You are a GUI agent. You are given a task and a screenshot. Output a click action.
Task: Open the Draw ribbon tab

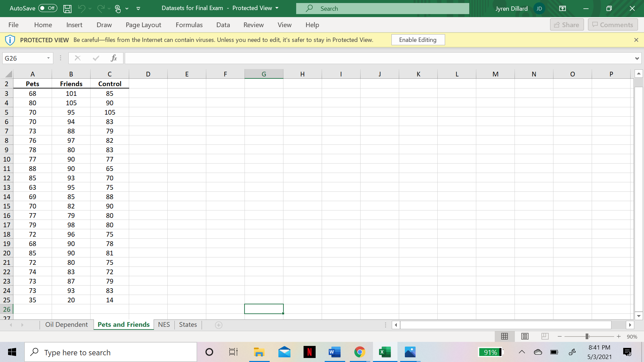(104, 25)
